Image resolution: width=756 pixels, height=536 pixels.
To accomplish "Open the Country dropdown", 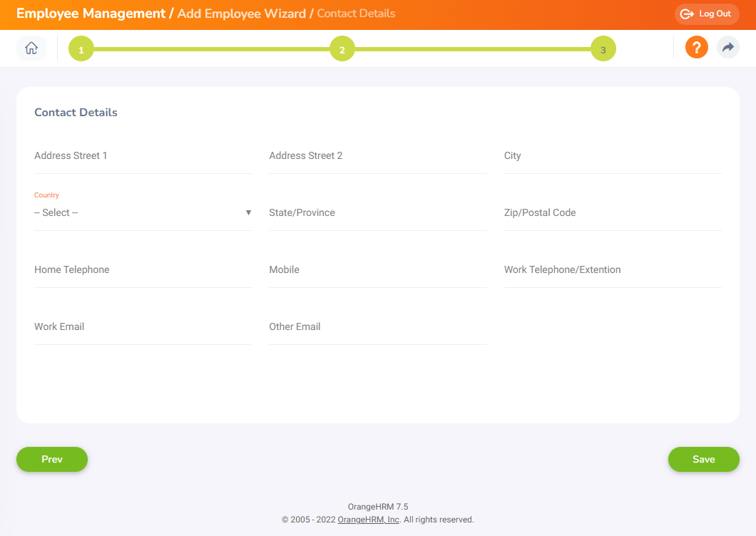I will pos(143,213).
